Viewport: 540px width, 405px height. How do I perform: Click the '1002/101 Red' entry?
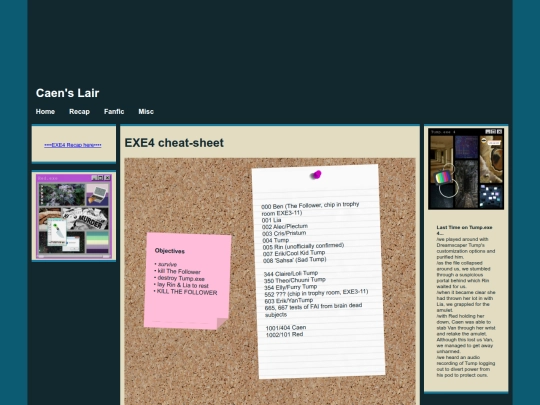coord(284,334)
